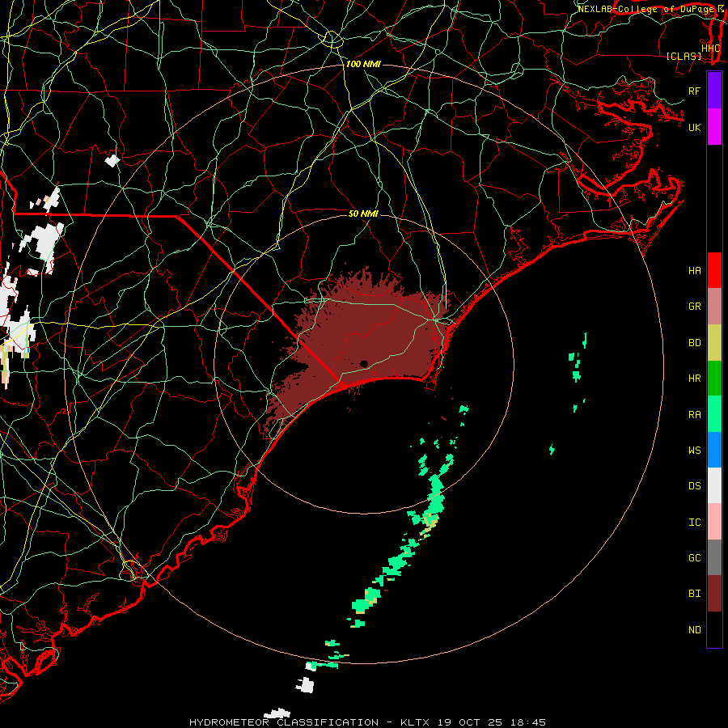
Task: Click the light green RA legend swatch
Action: [x=714, y=414]
